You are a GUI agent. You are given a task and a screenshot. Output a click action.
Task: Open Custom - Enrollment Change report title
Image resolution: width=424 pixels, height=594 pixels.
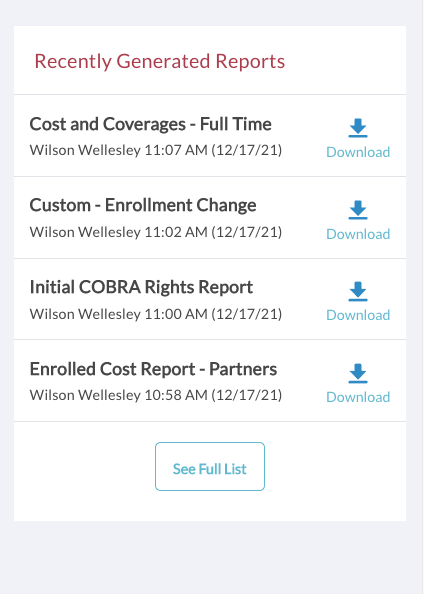(143, 205)
